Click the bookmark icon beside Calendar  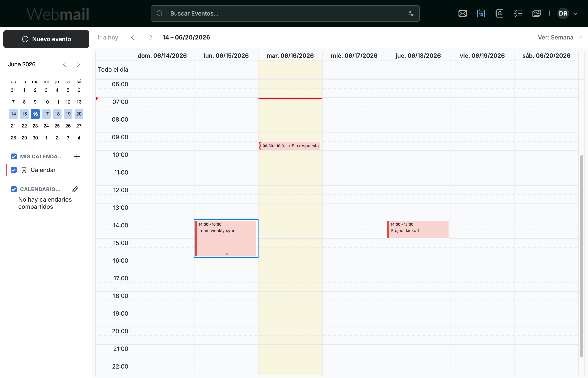pyautogui.click(x=24, y=170)
